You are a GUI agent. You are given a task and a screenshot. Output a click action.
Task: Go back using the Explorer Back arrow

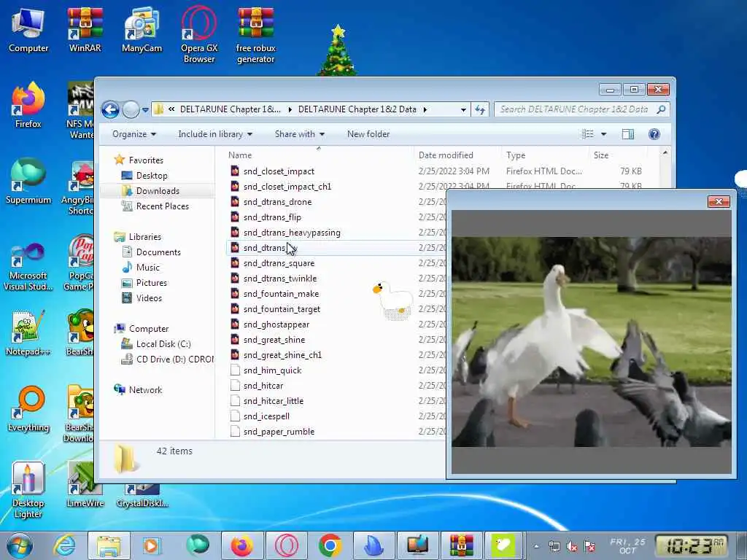[111, 110]
